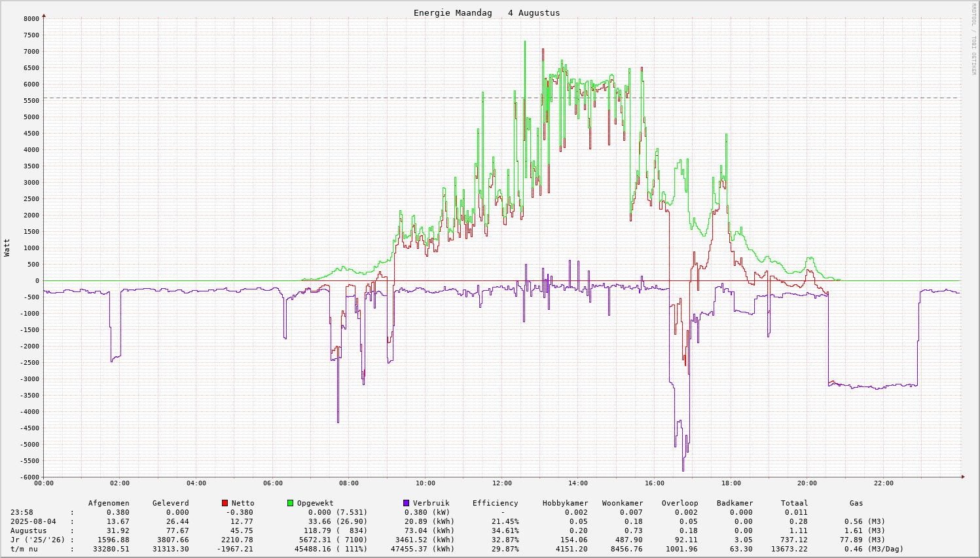Click the Totaal column header
980x558 pixels.
pyautogui.click(x=794, y=503)
